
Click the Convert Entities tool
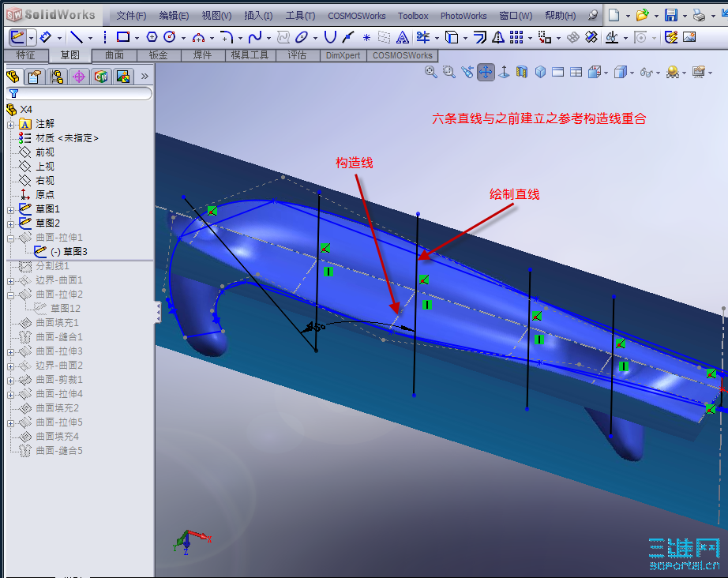[452, 36]
